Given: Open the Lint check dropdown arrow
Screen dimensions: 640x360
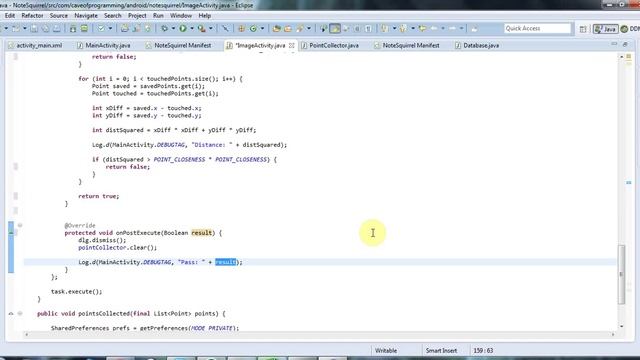Looking at the screenshot, I should pyautogui.click(x=110, y=29).
